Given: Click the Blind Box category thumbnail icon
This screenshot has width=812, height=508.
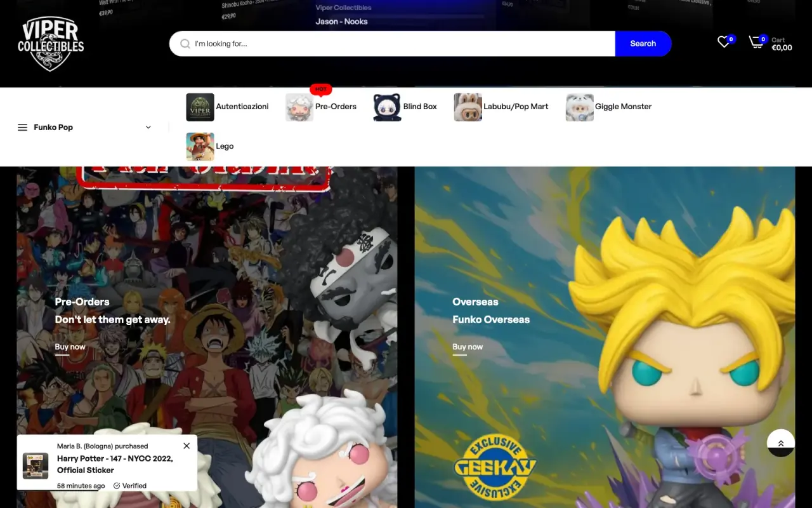Looking at the screenshot, I should point(387,107).
